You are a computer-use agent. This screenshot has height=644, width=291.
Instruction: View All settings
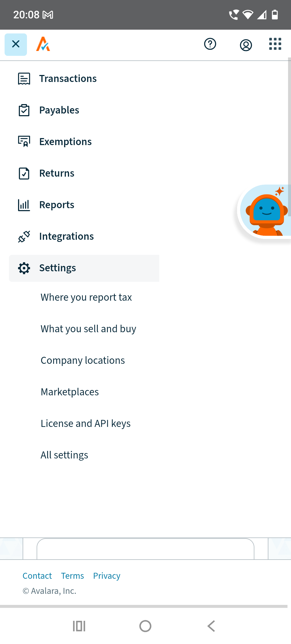tap(64, 455)
